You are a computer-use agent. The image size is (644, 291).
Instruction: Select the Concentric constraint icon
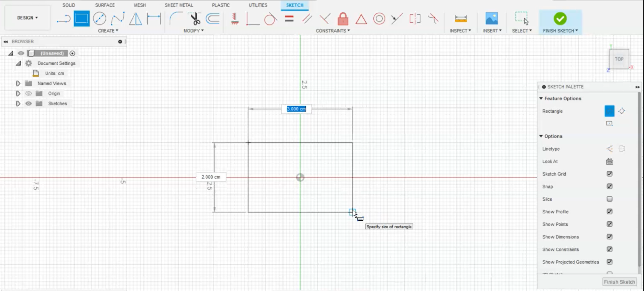coord(379,19)
